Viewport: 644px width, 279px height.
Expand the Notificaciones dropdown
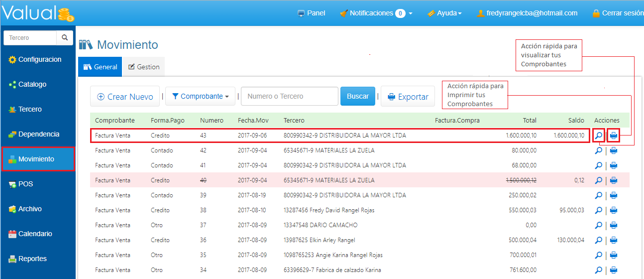376,13
